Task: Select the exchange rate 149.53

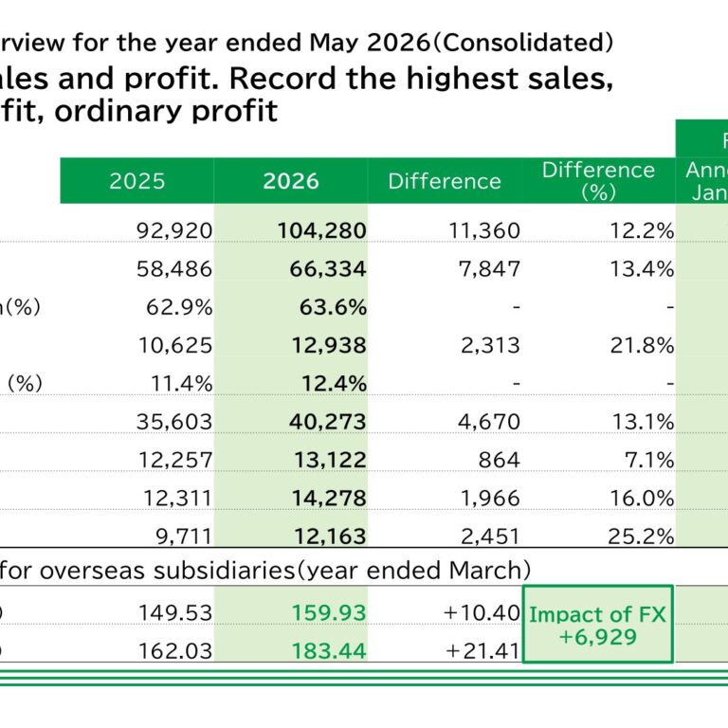Action: [x=175, y=613]
